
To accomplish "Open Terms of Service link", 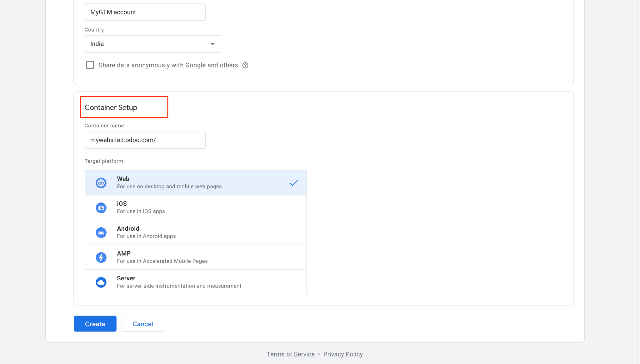I will point(291,354).
